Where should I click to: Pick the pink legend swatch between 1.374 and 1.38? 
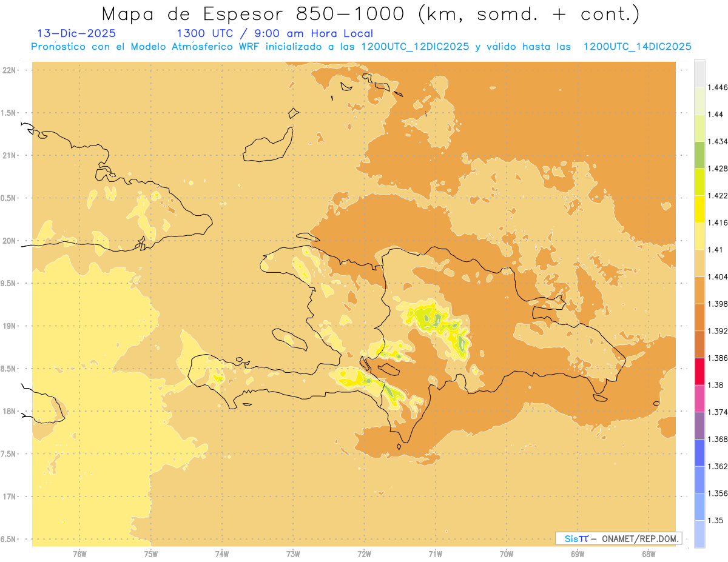[699, 398]
